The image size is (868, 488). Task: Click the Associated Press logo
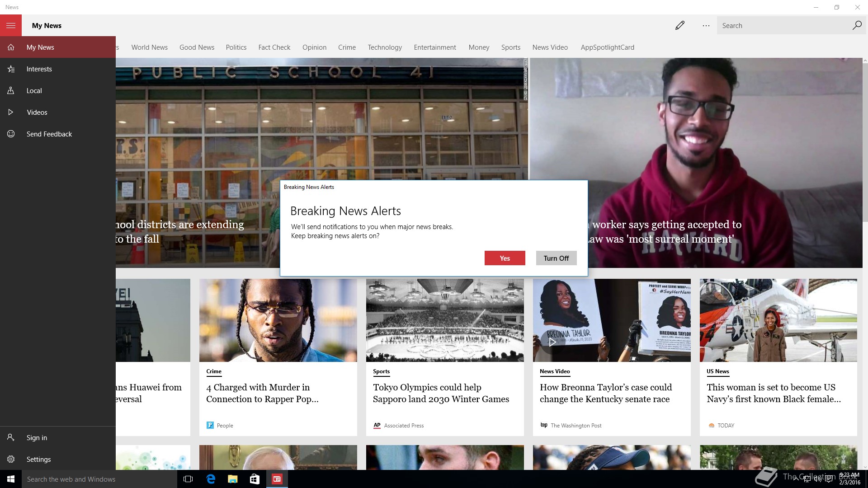[377, 425]
